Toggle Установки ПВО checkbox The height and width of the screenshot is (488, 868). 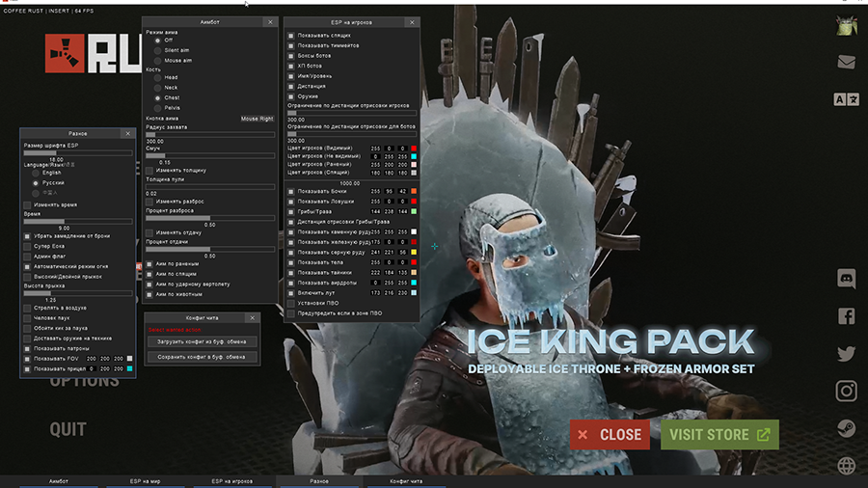coord(291,303)
